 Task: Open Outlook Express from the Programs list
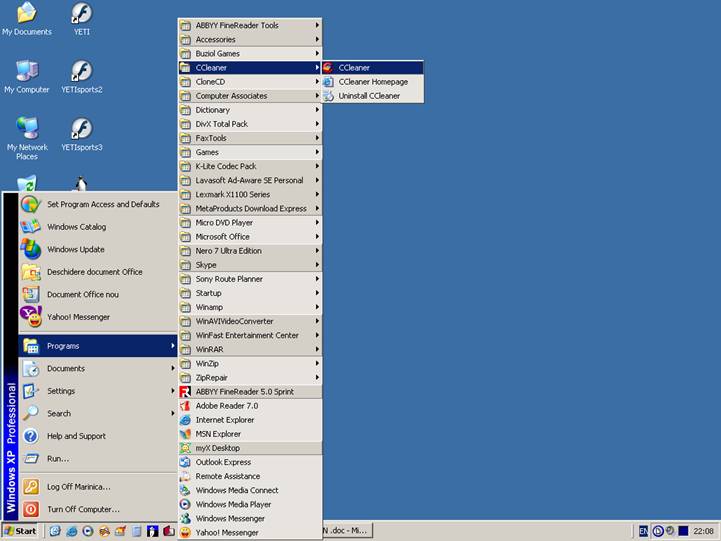coord(223,462)
